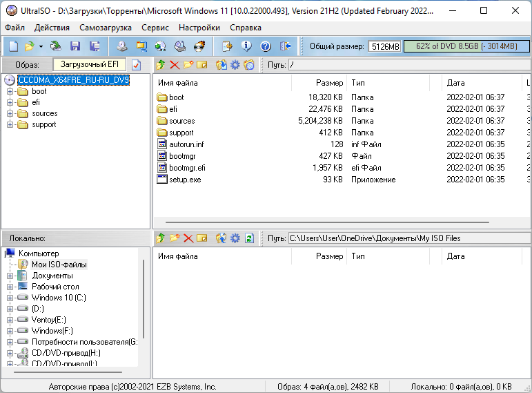Sort by Тип column in local pane
The height and width of the screenshot is (393, 532).
388,256
